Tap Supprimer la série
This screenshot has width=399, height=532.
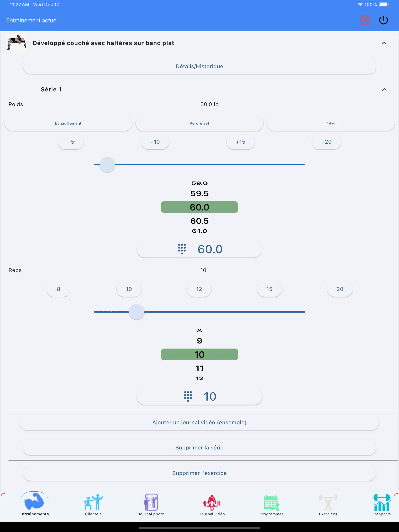pos(199,447)
